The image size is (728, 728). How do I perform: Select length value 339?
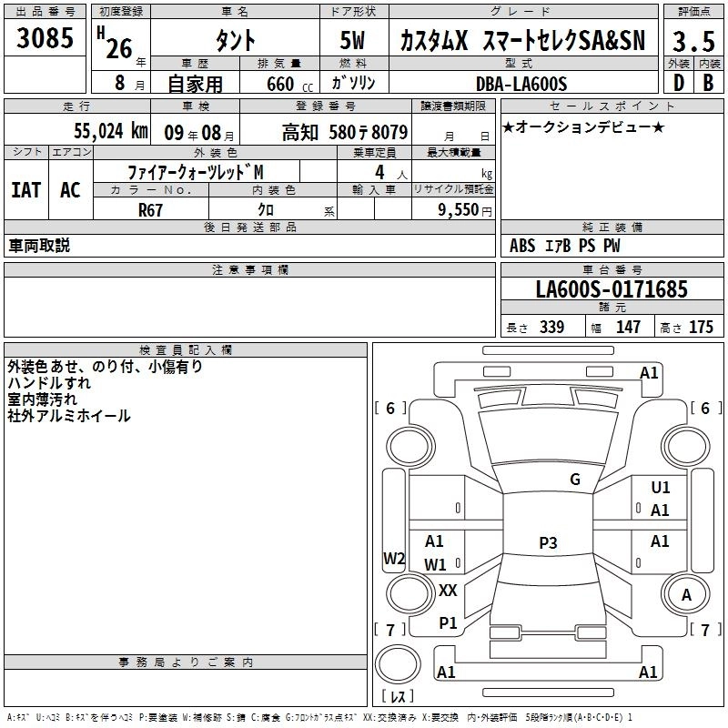[551, 328]
